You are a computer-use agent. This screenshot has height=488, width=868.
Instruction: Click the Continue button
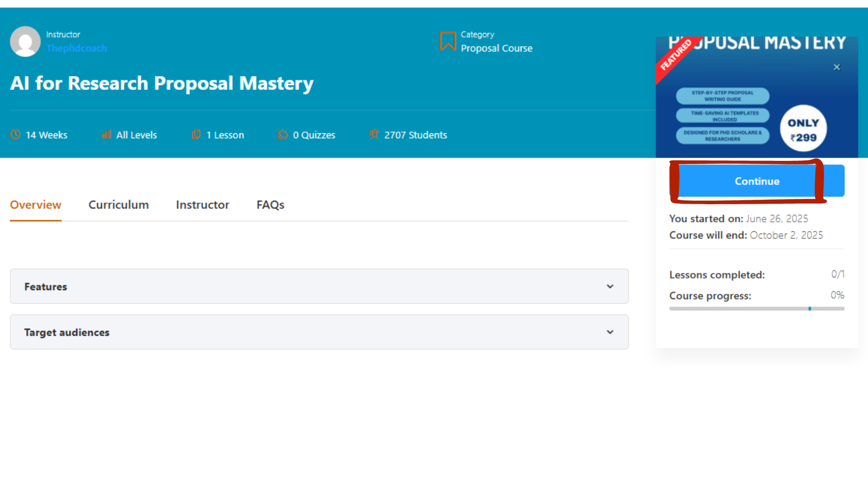tap(757, 181)
